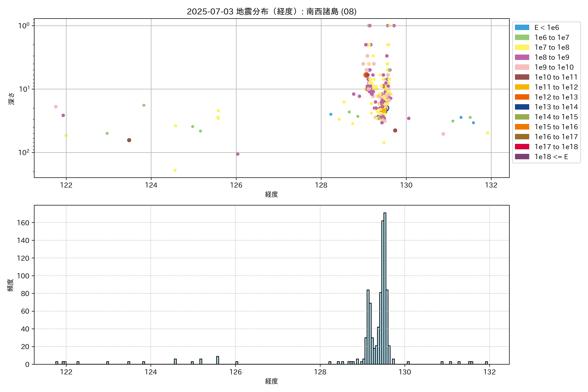
Task: Click the tallest histogram bar near 129.5
Action: (x=385, y=287)
